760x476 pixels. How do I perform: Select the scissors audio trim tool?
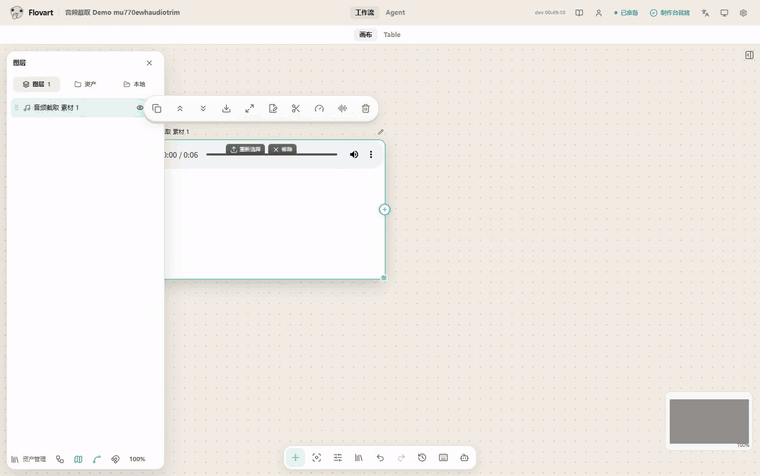[296, 109]
